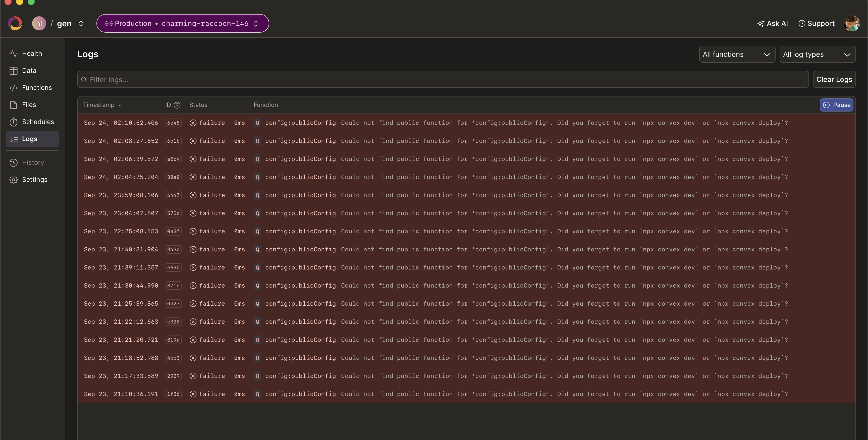The height and width of the screenshot is (440, 868).
Task: Click the failure icon on the 02:10:52.406 row
Action: point(193,123)
